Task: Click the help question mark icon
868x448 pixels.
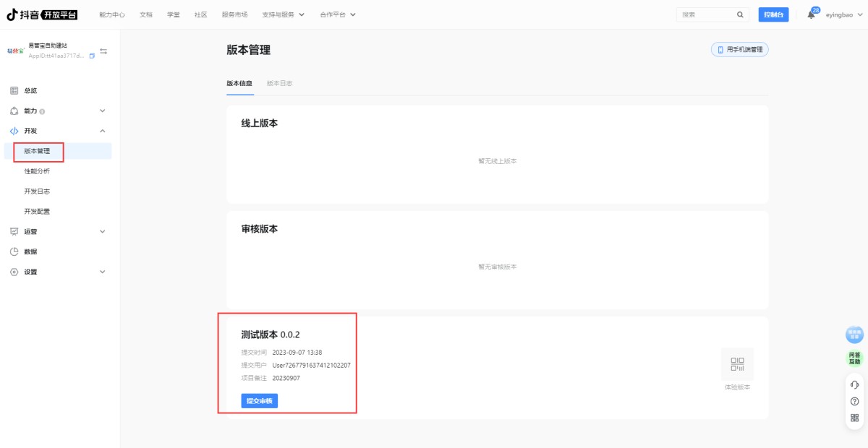Action: (854, 401)
